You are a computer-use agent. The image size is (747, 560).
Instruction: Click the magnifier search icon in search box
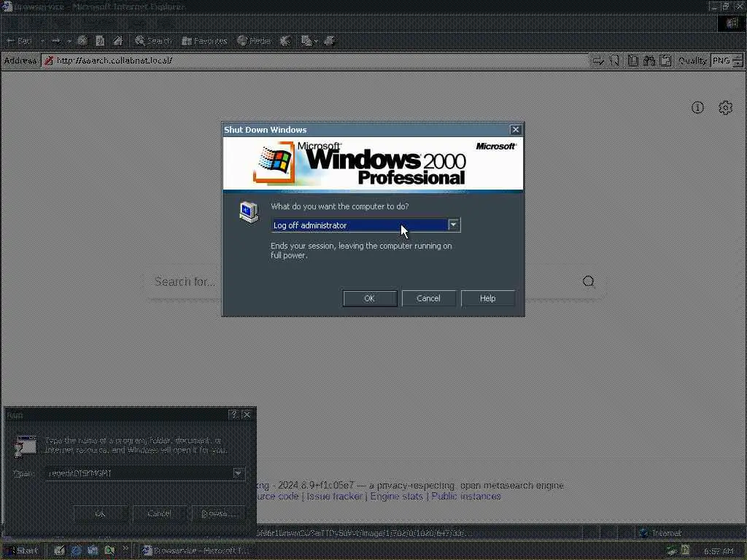coord(589,281)
